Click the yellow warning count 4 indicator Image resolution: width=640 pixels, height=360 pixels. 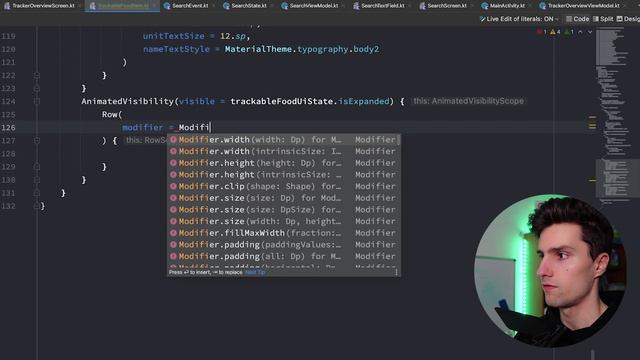(x=555, y=31)
